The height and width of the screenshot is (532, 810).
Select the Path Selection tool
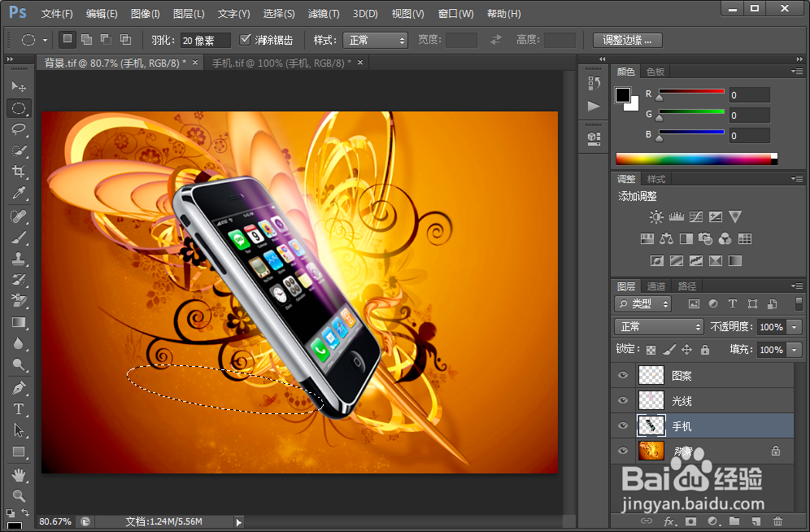(19, 430)
